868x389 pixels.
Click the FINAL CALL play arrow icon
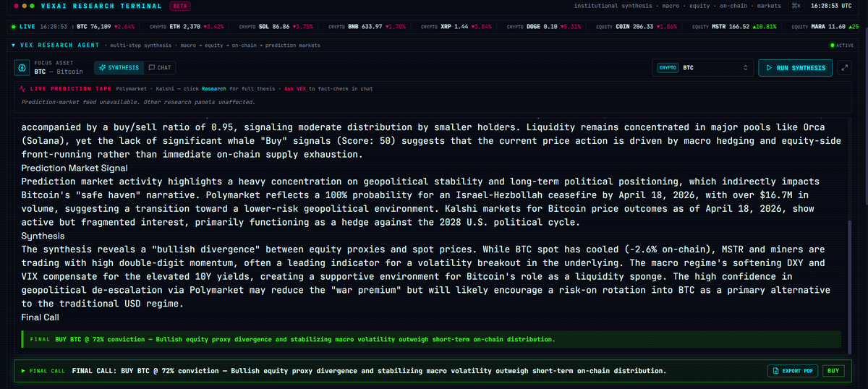[24, 371]
